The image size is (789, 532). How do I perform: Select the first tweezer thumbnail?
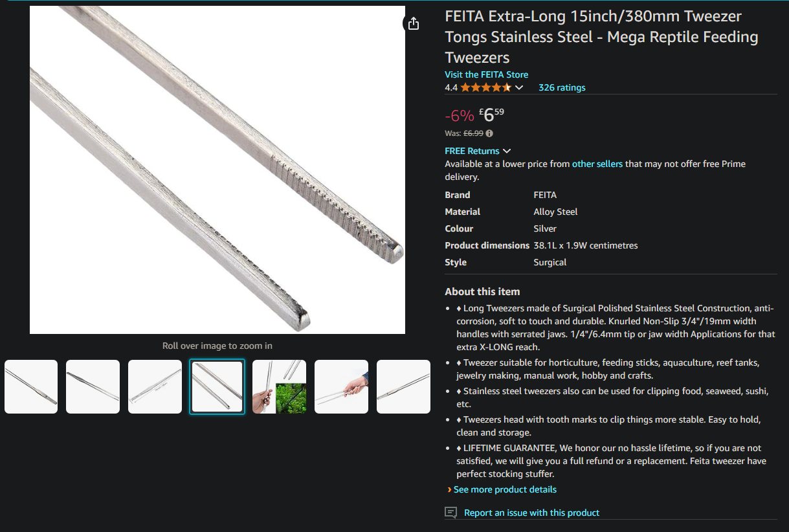(x=31, y=387)
